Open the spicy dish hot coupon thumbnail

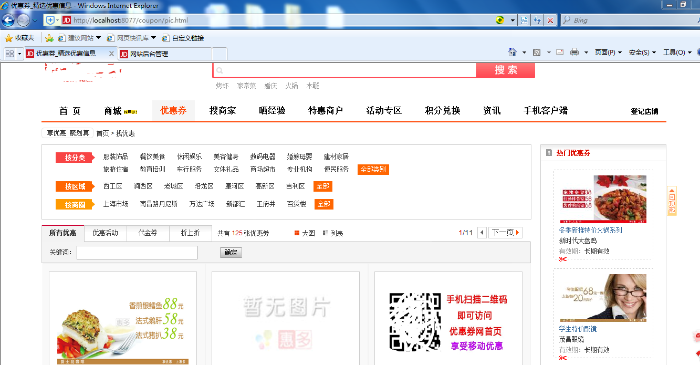[x=603, y=199]
